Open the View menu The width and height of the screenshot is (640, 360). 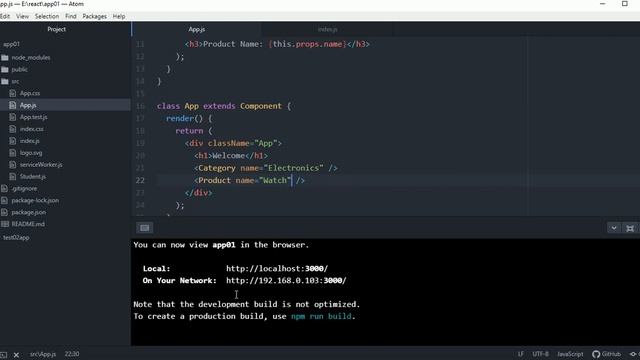tap(22, 16)
